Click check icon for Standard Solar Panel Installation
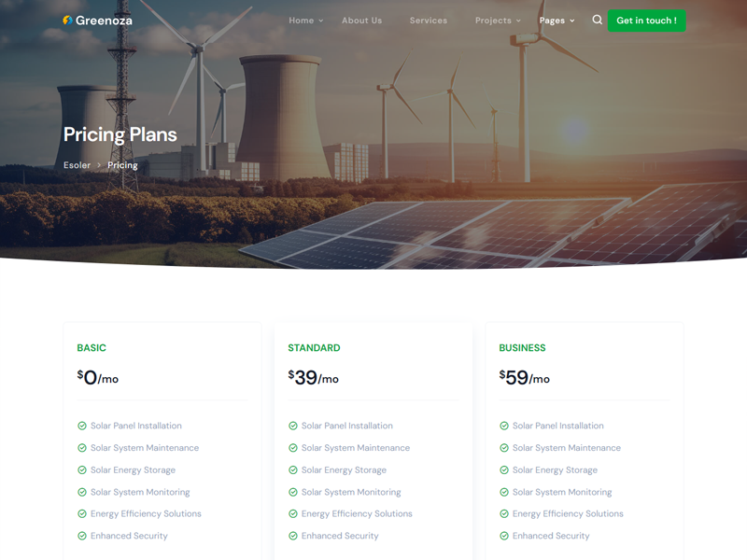The width and height of the screenshot is (747, 560). [x=293, y=426]
